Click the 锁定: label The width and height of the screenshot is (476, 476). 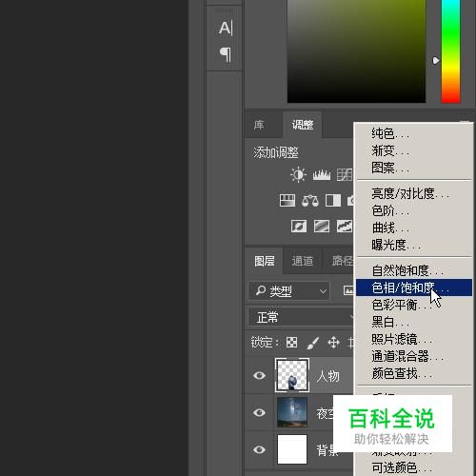(265, 343)
